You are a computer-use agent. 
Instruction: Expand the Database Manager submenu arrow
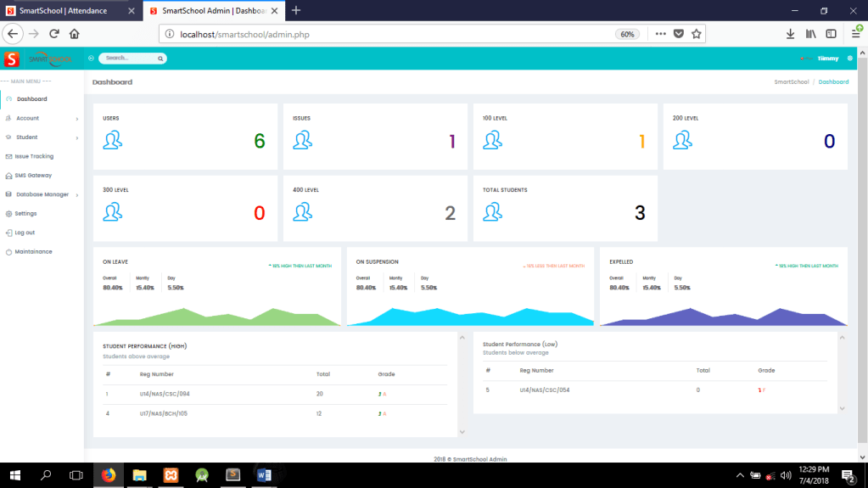(x=77, y=195)
